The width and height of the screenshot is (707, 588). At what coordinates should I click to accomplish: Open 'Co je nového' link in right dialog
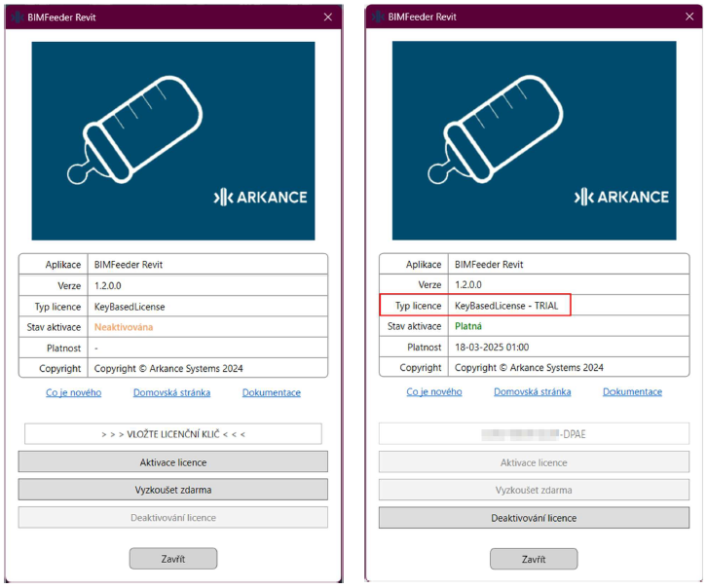[x=434, y=391]
